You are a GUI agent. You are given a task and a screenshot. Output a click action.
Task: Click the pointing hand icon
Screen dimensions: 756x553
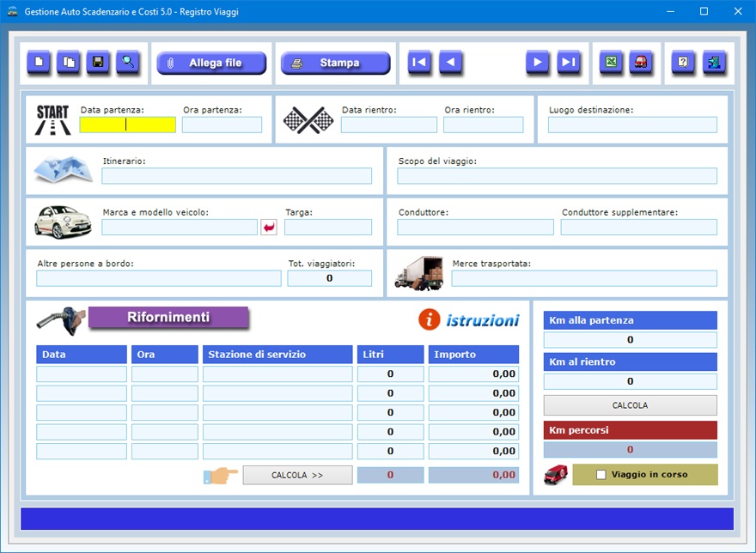220,476
